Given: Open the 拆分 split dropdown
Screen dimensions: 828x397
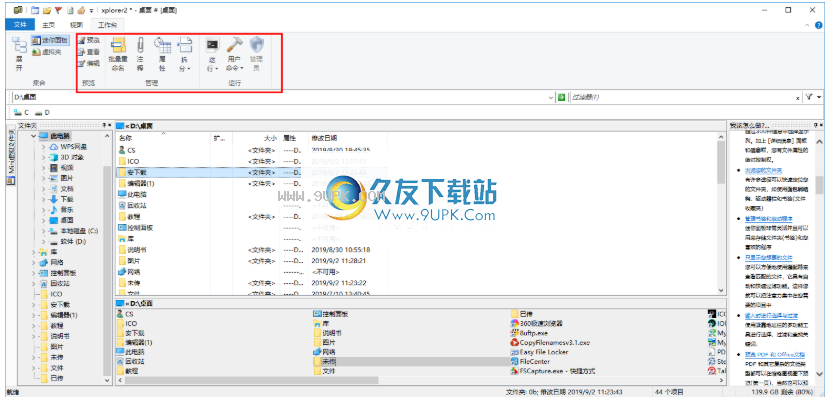Looking at the screenshot, I should tap(184, 54).
